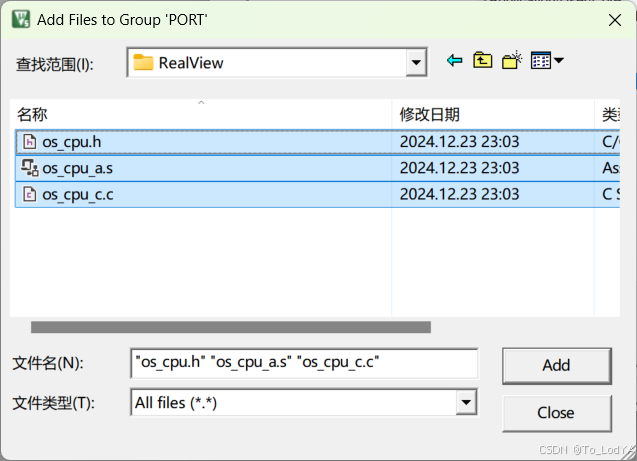Click the Add button
Viewport: 637px width, 461px height.
[x=557, y=366]
